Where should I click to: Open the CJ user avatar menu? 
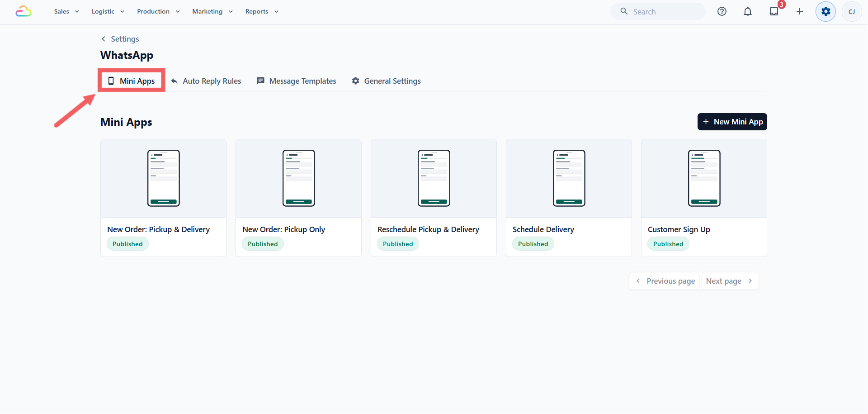point(852,11)
